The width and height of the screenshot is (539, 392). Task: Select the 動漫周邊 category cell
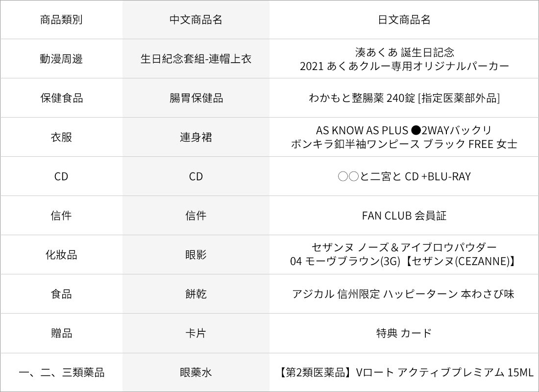(61, 59)
